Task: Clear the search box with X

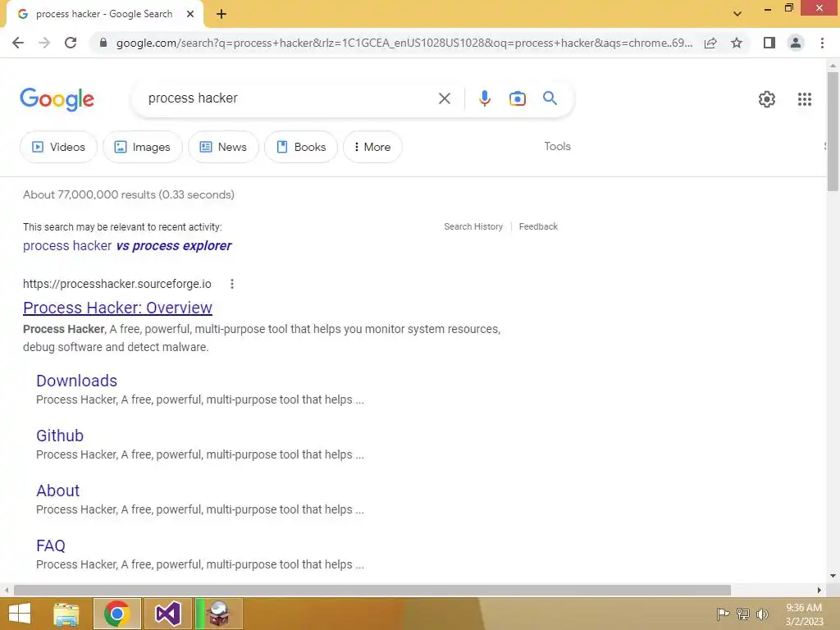Action: coord(444,98)
